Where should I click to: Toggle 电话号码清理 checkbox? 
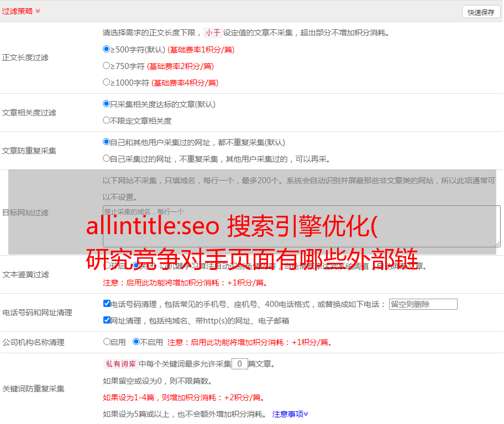click(x=107, y=304)
